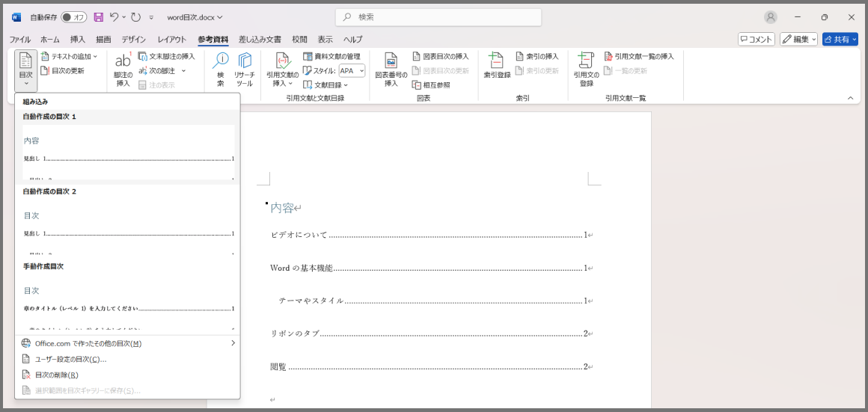Viewport: 868px width, 412px height.
Task: Switch to the ホーム tab
Action: [x=50, y=40]
